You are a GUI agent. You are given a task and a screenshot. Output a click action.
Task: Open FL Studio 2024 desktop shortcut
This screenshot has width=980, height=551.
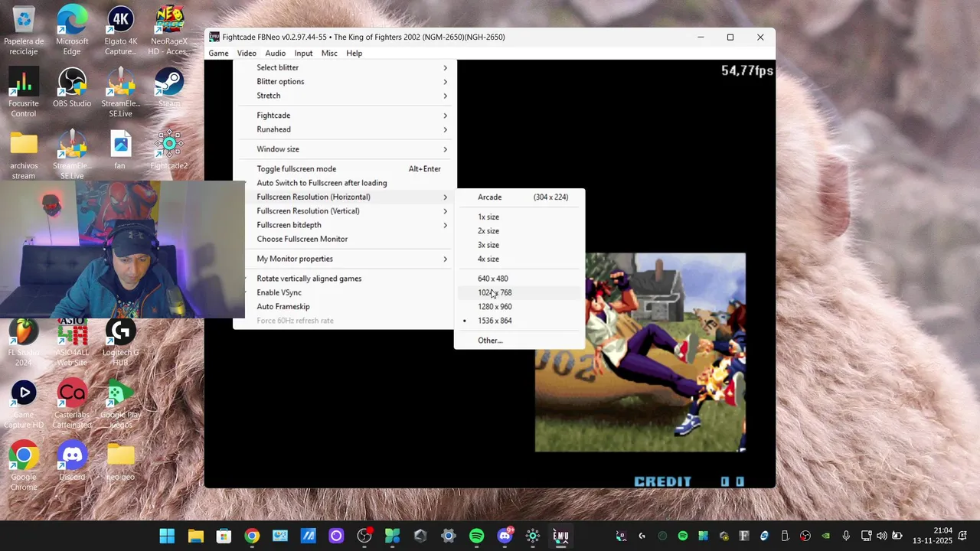24,342
